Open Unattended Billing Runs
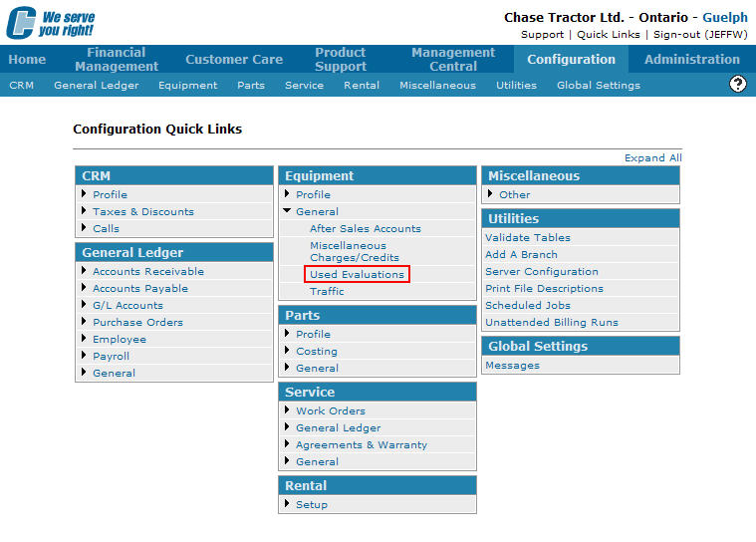 (552, 322)
